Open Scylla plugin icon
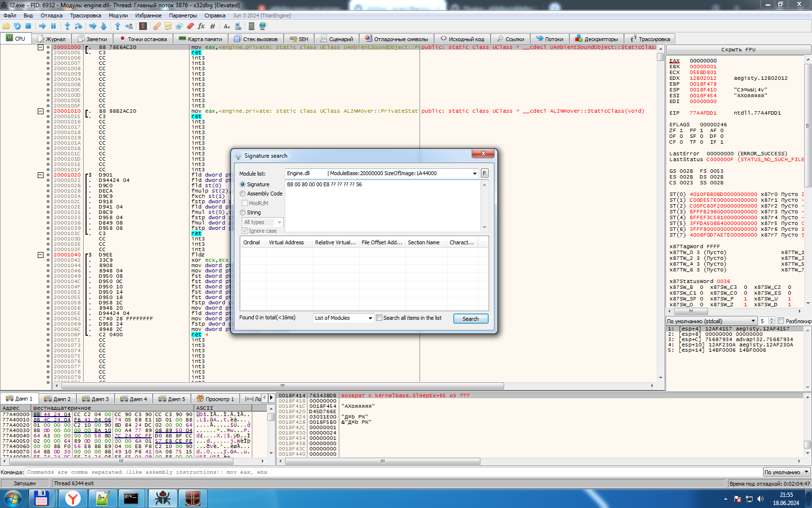 pos(144,26)
